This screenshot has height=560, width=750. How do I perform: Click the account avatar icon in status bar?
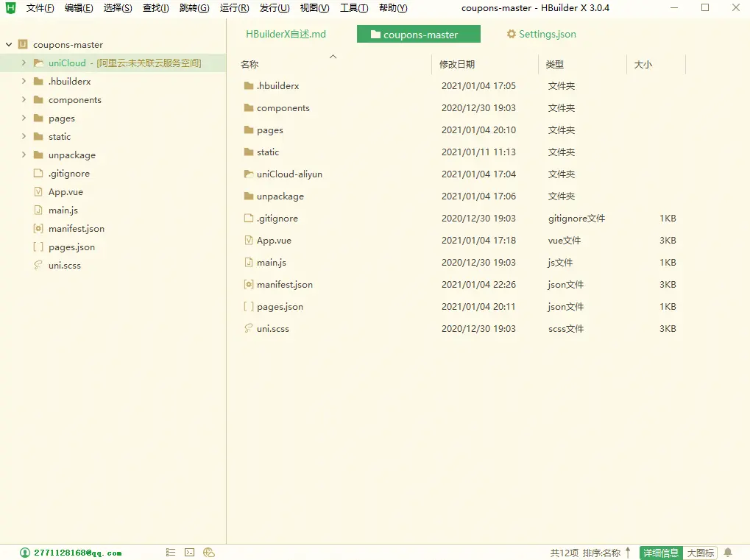click(24, 552)
